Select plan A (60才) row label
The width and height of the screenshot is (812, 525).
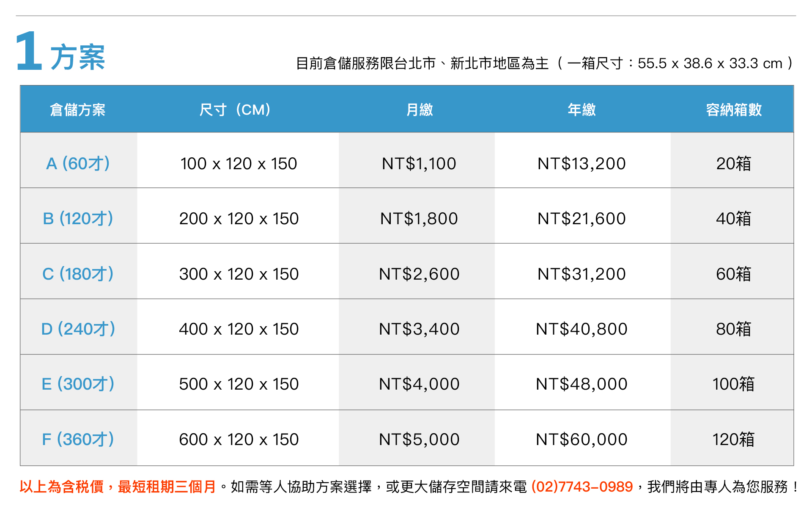[78, 163]
